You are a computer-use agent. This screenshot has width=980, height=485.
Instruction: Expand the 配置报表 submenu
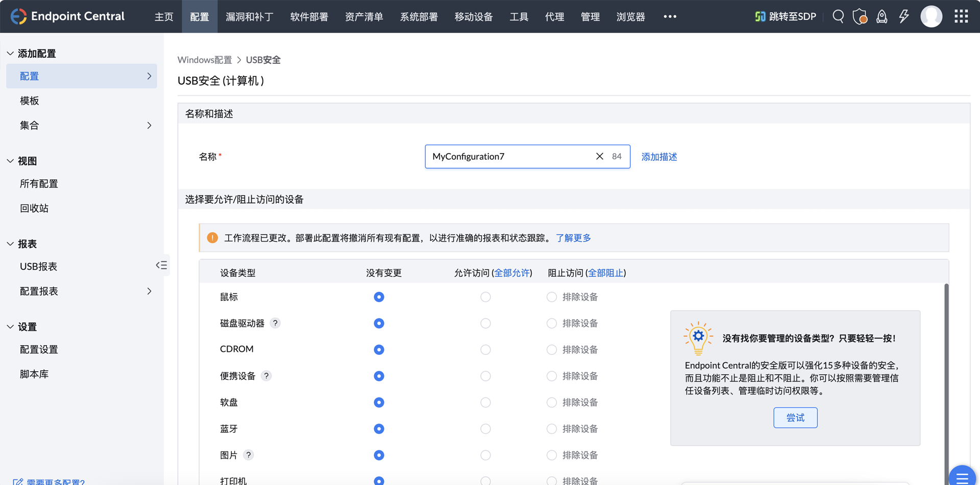tap(149, 291)
